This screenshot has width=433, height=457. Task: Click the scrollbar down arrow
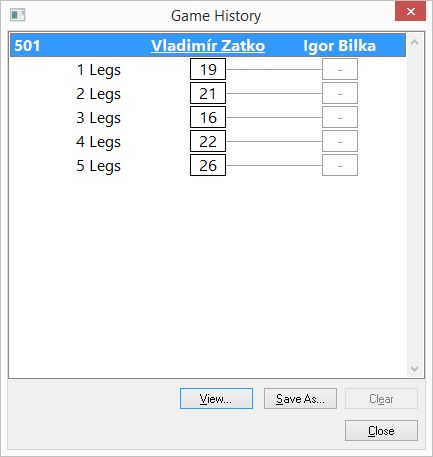415,368
